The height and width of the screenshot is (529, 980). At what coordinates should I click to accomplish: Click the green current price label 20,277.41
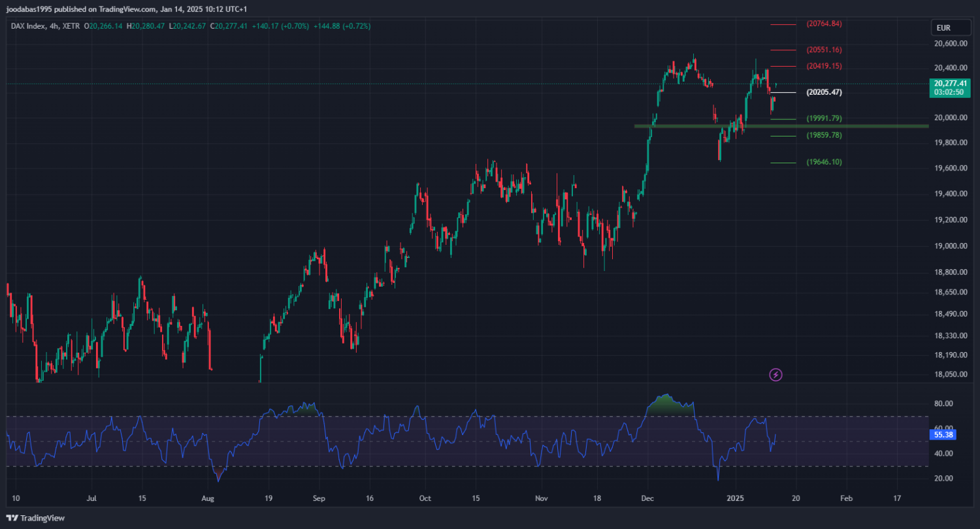pyautogui.click(x=950, y=84)
